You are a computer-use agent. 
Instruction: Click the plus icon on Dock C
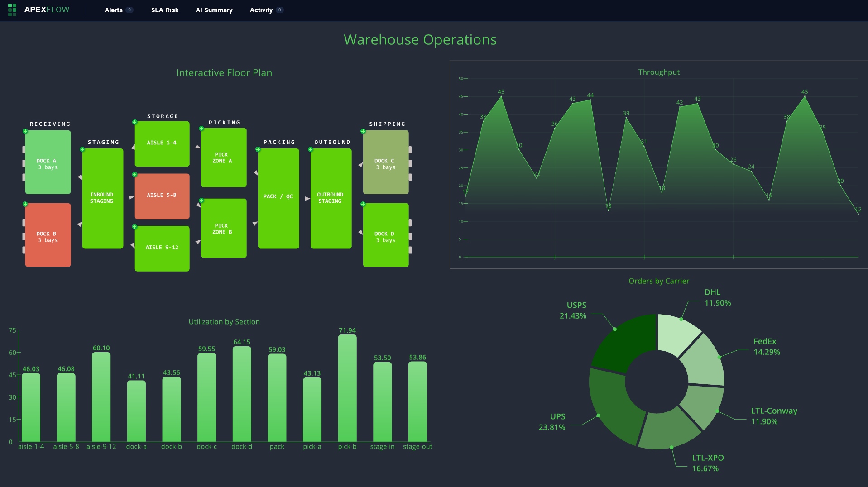coord(363,131)
